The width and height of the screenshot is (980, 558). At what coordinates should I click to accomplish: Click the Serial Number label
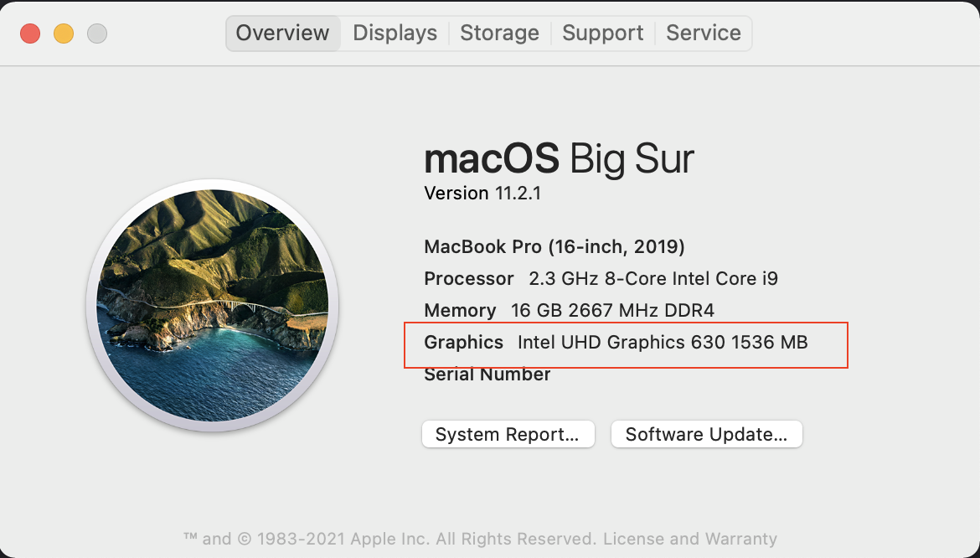pos(487,375)
